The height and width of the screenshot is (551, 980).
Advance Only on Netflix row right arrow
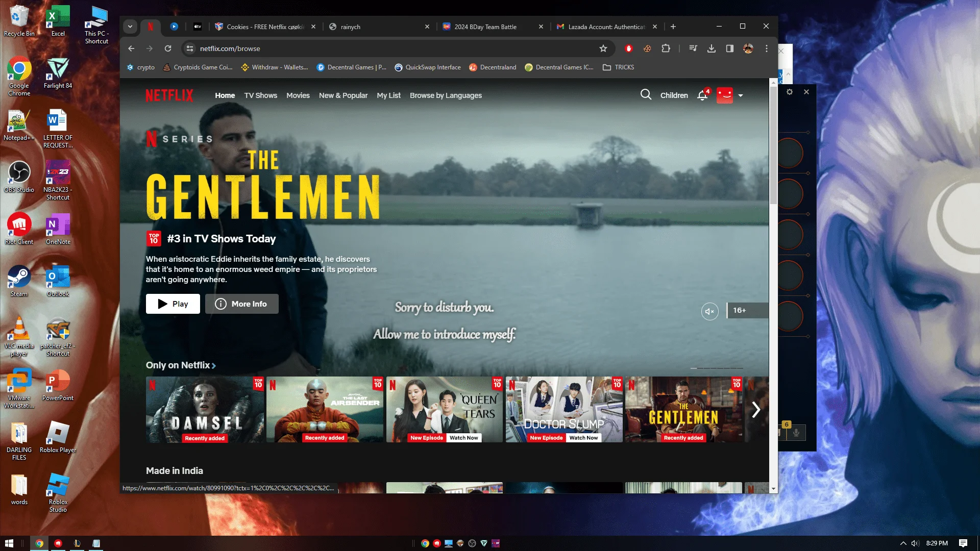pos(756,410)
